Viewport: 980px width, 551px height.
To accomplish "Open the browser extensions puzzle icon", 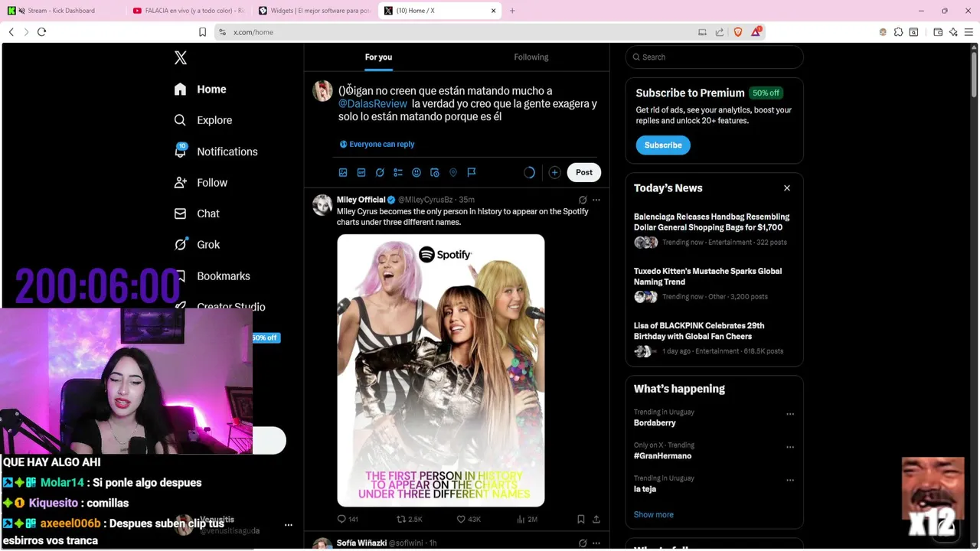I will pos(899,32).
